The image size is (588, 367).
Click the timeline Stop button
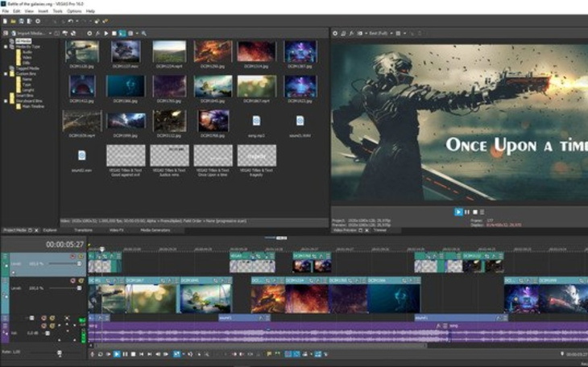[133, 354]
